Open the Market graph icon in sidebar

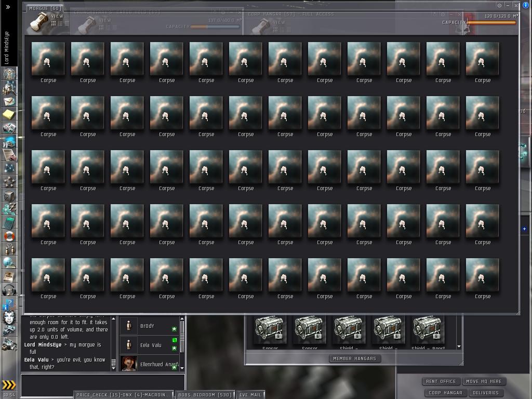[9, 141]
